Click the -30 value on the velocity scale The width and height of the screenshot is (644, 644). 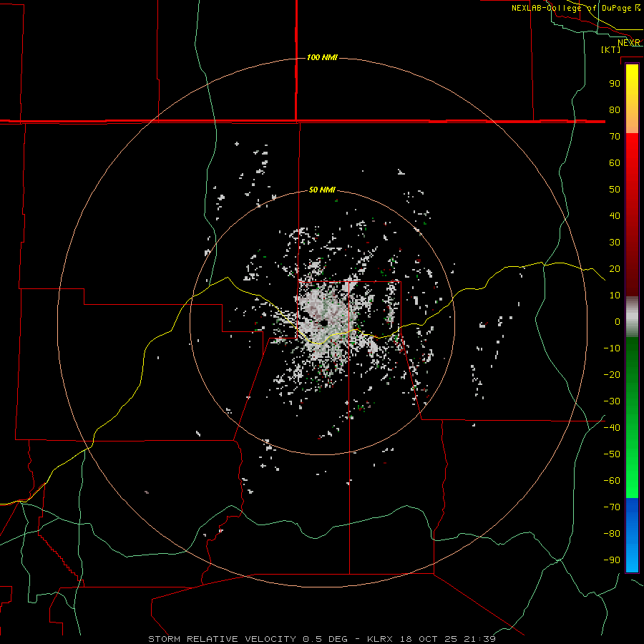pos(612,401)
